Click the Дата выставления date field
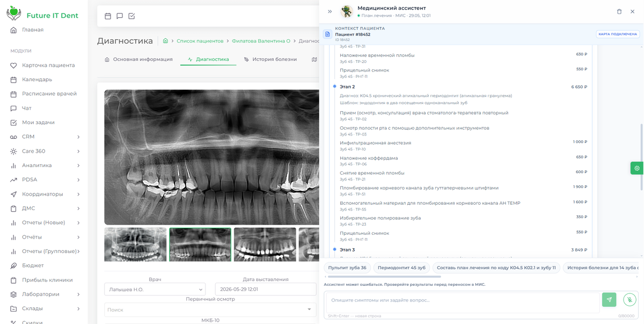644x324 pixels. (266, 289)
